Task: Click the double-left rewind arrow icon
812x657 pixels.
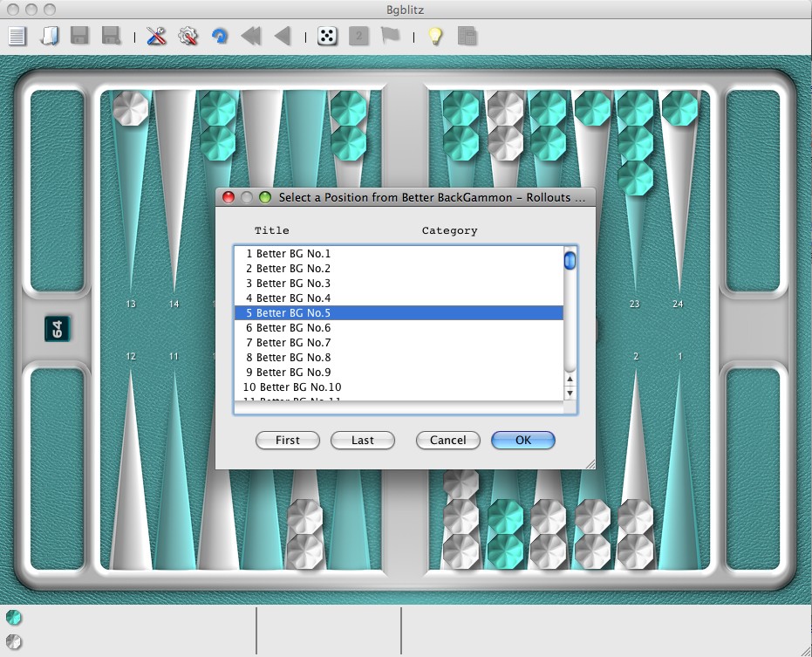Action: pyautogui.click(x=251, y=36)
